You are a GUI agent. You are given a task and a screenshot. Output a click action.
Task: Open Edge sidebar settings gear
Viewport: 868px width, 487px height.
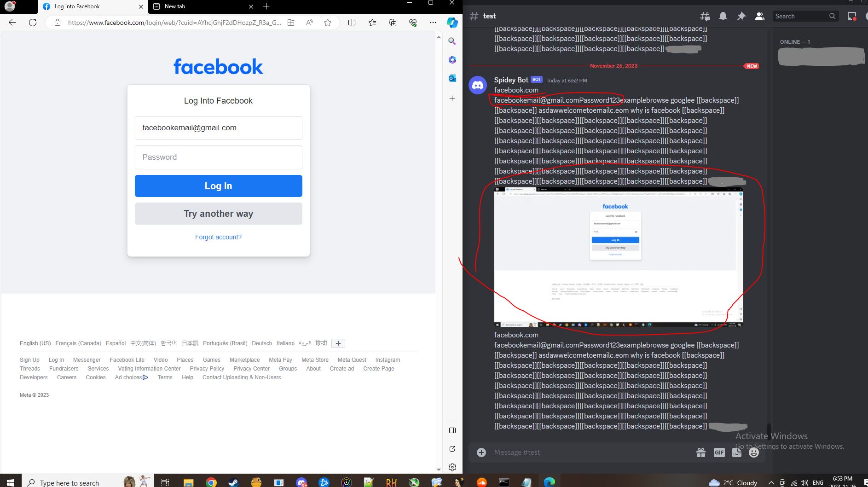[x=452, y=467]
